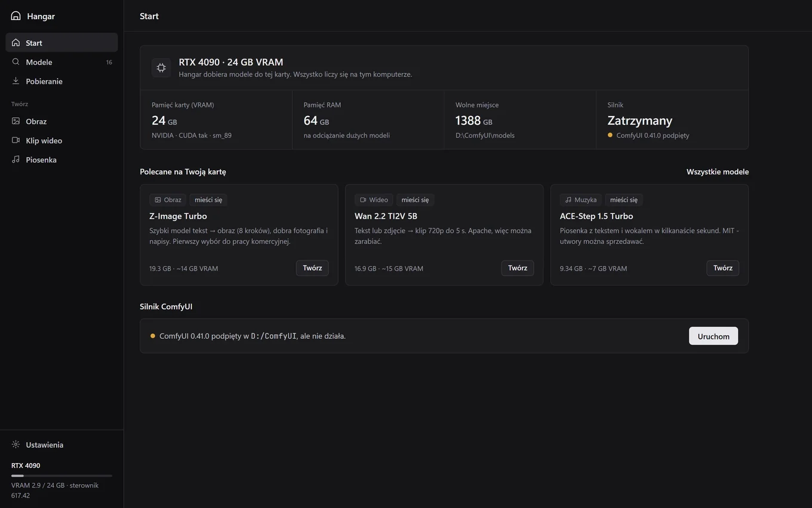Image resolution: width=812 pixels, height=508 pixels.
Task: Click the 'NVIDIA · CUDA tak · sm_89' text
Action: click(x=192, y=135)
